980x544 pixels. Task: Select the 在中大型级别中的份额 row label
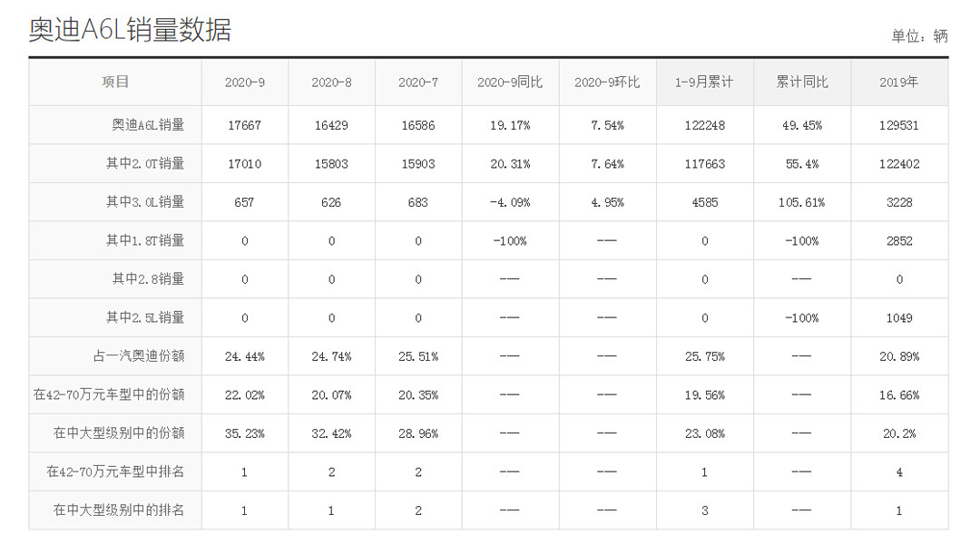click(118, 433)
